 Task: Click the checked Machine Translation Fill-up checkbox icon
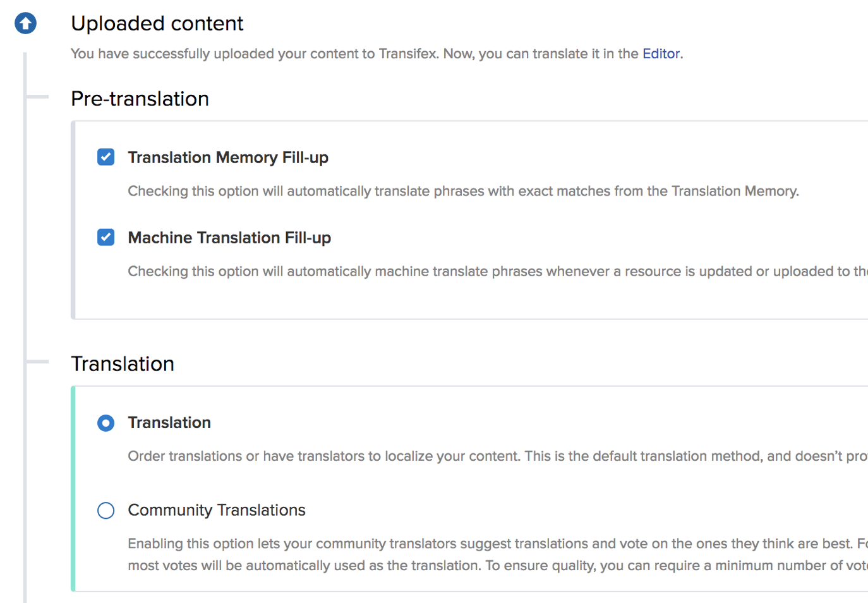click(x=105, y=237)
